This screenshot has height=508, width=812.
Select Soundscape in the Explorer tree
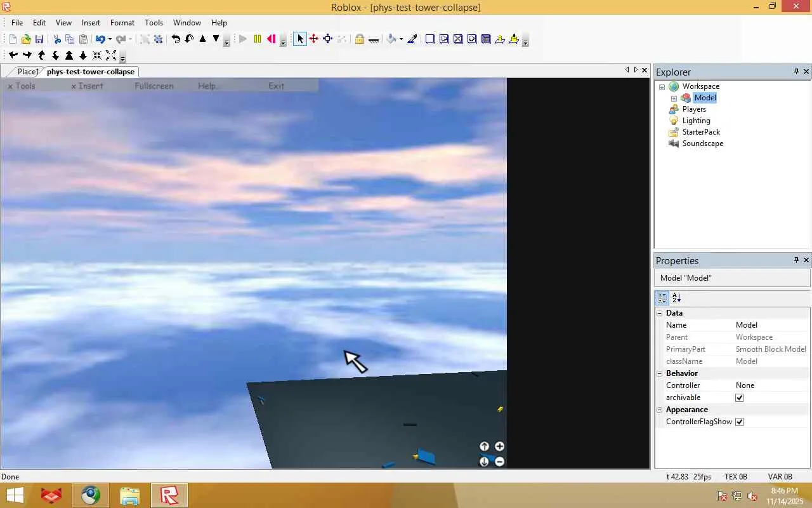pos(702,144)
